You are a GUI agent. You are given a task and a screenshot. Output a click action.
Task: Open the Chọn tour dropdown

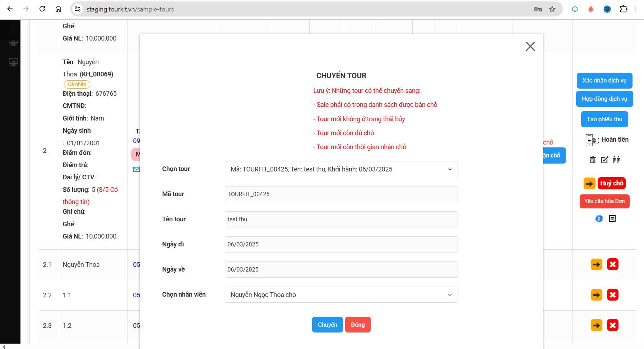[x=341, y=169]
